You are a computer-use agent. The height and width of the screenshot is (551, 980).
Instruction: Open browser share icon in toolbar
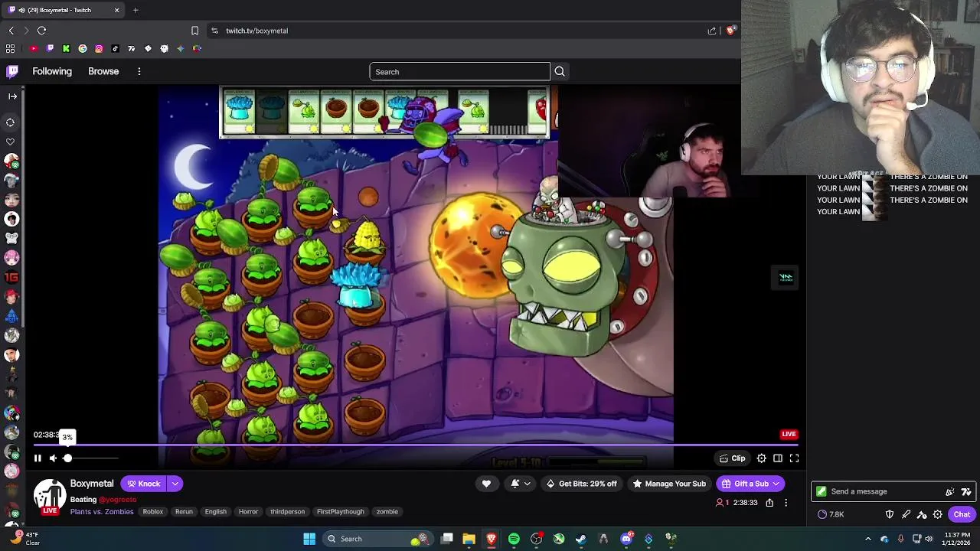[712, 31]
